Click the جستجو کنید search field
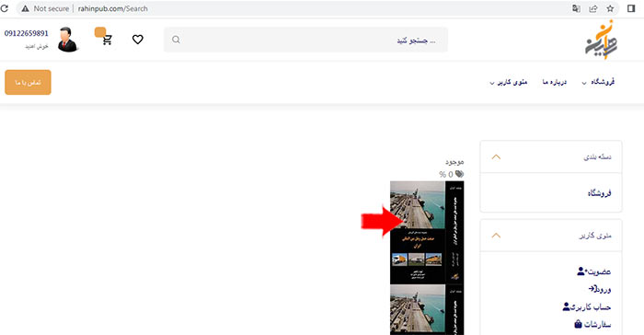644x335 pixels. pos(305,40)
